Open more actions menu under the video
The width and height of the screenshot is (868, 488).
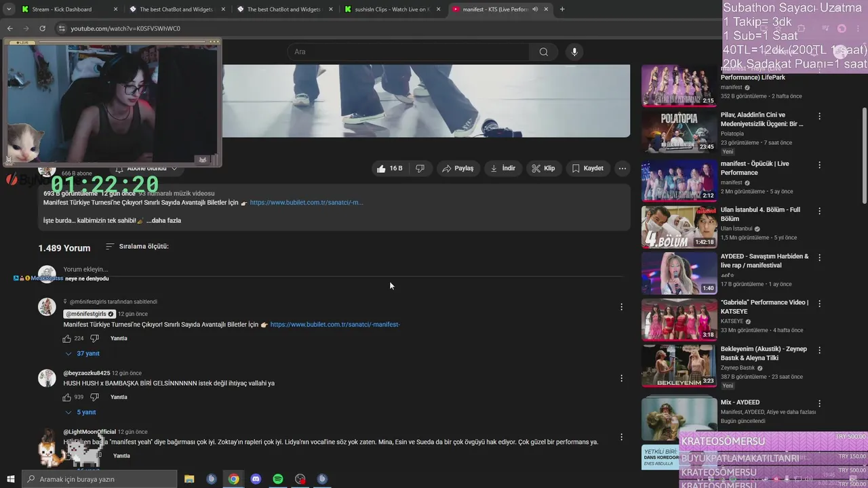[622, 168]
